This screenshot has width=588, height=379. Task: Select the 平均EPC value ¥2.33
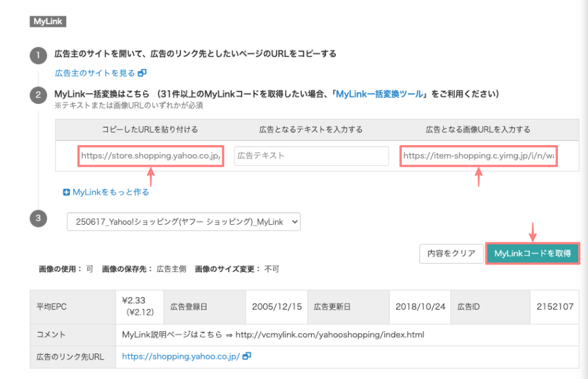tap(133, 301)
